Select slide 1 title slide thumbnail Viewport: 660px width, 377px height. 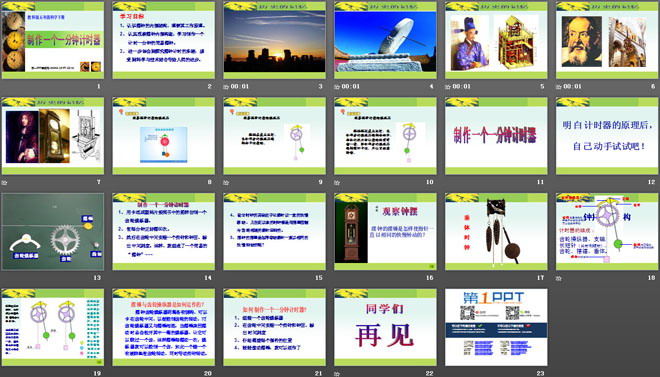(x=53, y=40)
